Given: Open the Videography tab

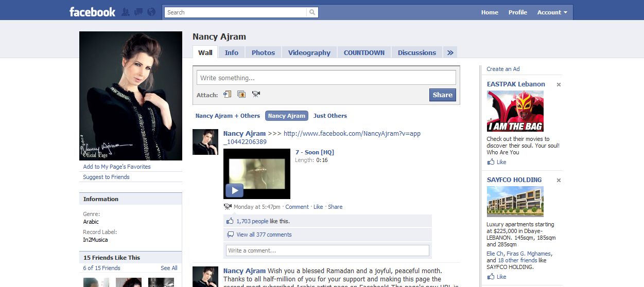Looking at the screenshot, I should (309, 52).
